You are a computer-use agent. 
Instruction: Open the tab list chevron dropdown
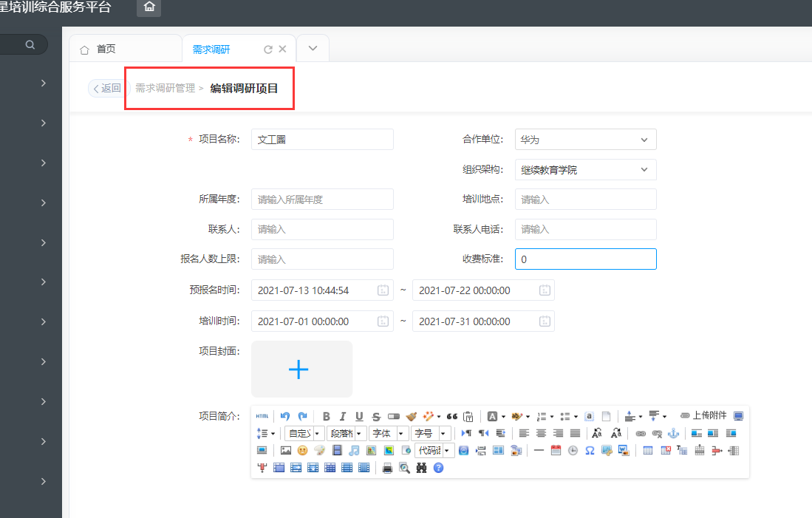coord(313,49)
